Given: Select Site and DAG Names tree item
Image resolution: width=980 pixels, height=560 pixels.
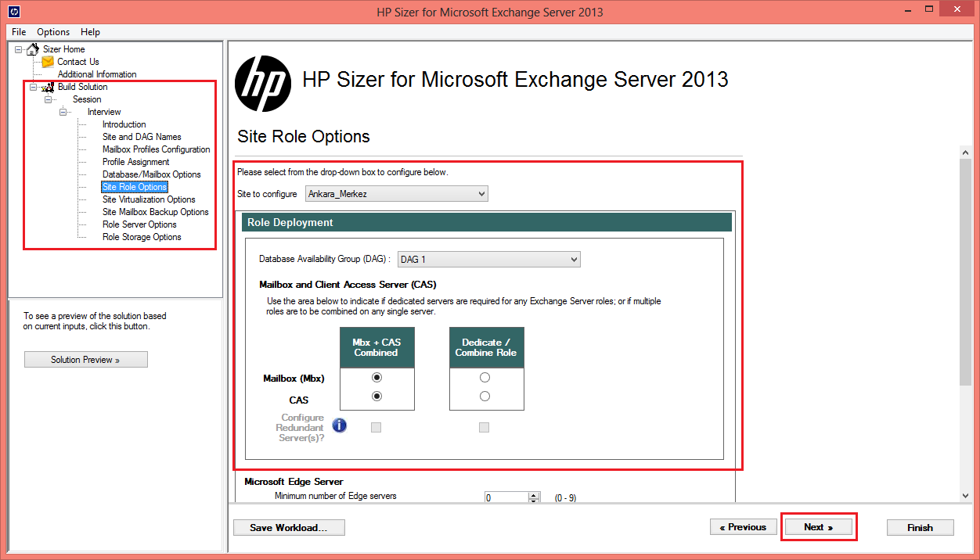Looking at the screenshot, I should coord(142,137).
